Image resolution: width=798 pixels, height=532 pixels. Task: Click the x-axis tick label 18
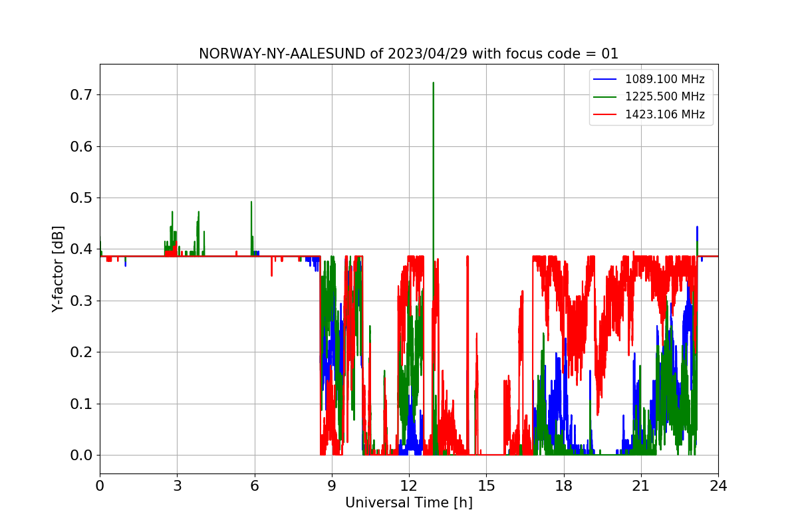(563, 485)
